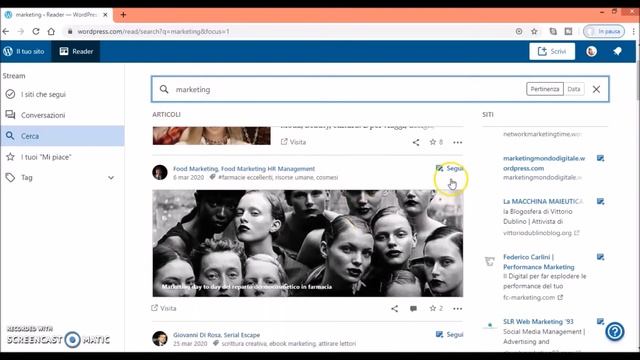
Task: Like the Food Marketing article with star
Action: (x=436, y=308)
